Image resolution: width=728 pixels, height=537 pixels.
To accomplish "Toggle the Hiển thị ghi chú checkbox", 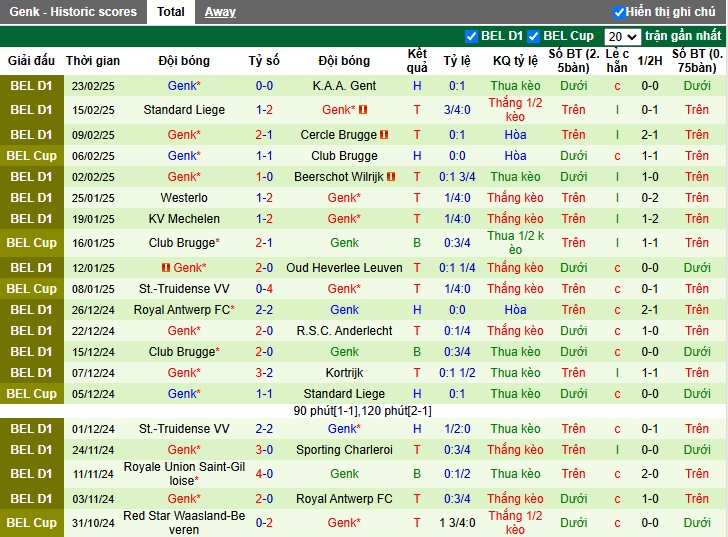I will [x=619, y=12].
